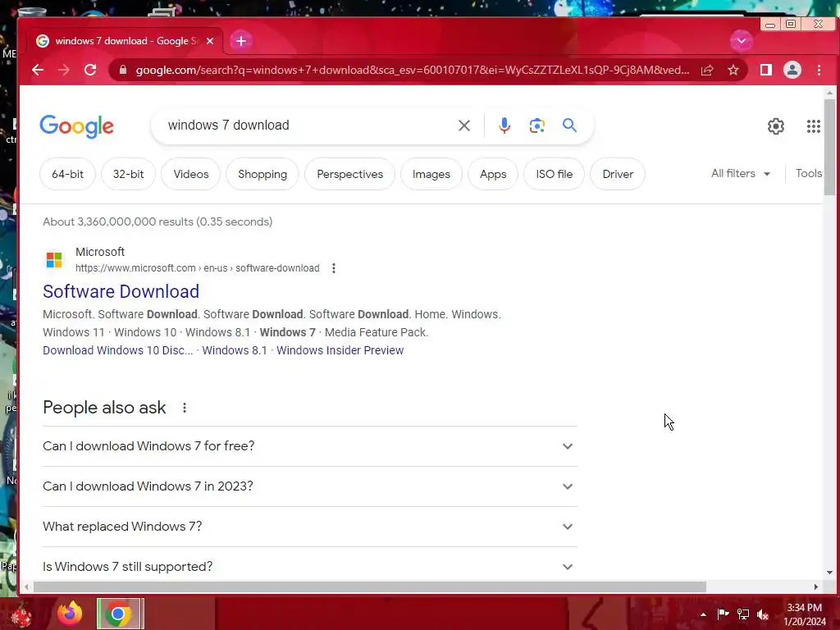840x630 pixels.
Task: Click the browser forward arrow
Action: tap(64, 70)
